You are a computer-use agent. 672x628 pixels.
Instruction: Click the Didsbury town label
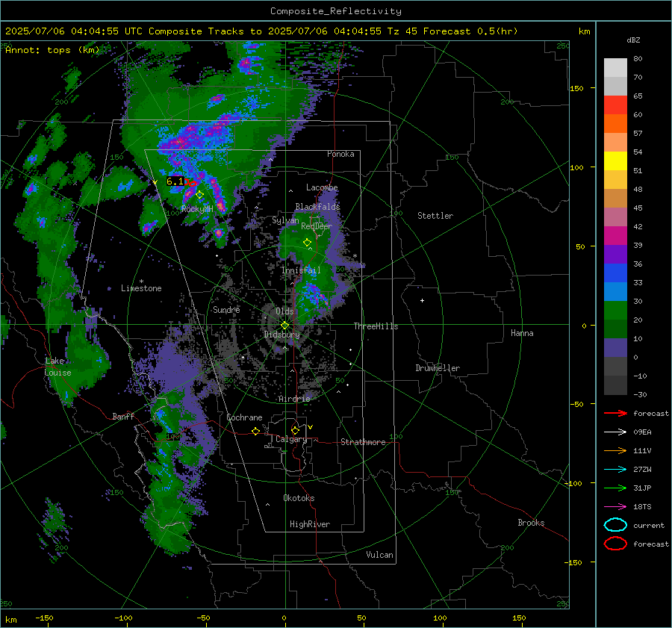click(x=281, y=335)
